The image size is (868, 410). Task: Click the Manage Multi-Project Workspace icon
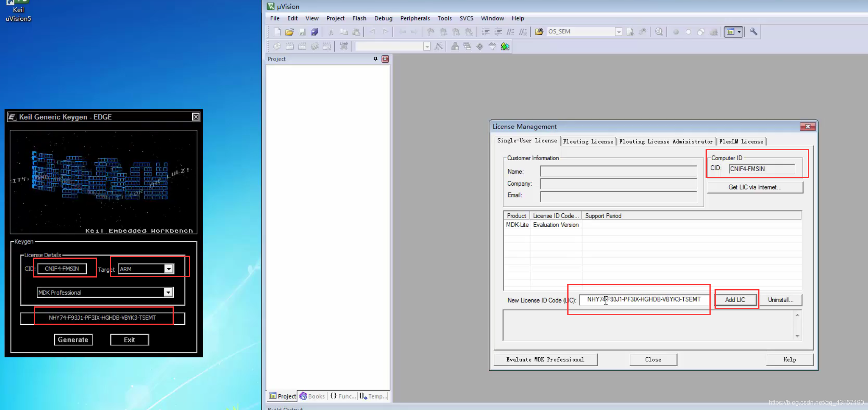click(x=467, y=47)
